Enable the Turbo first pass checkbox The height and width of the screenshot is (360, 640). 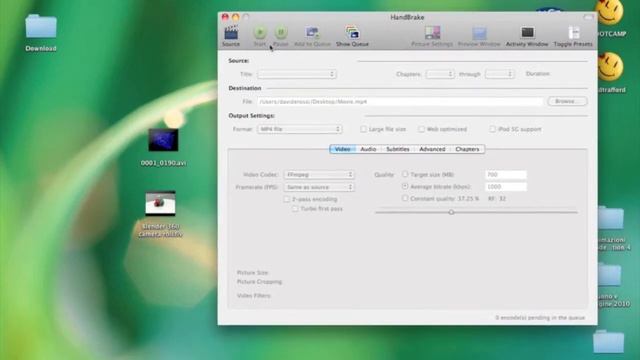pos(295,209)
